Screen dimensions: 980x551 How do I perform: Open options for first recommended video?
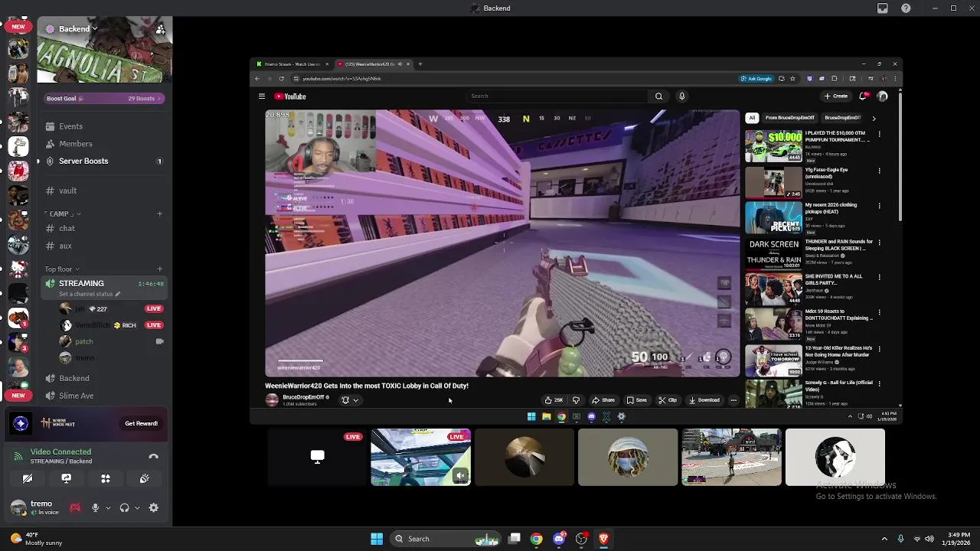879,134
